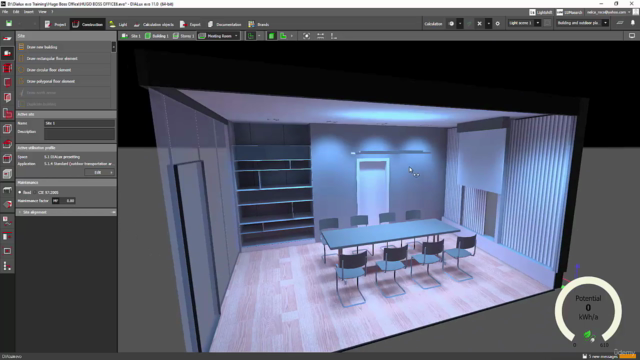Open combined view options dropdown arrow
This screenshot has height=360, width=640.
291,36
